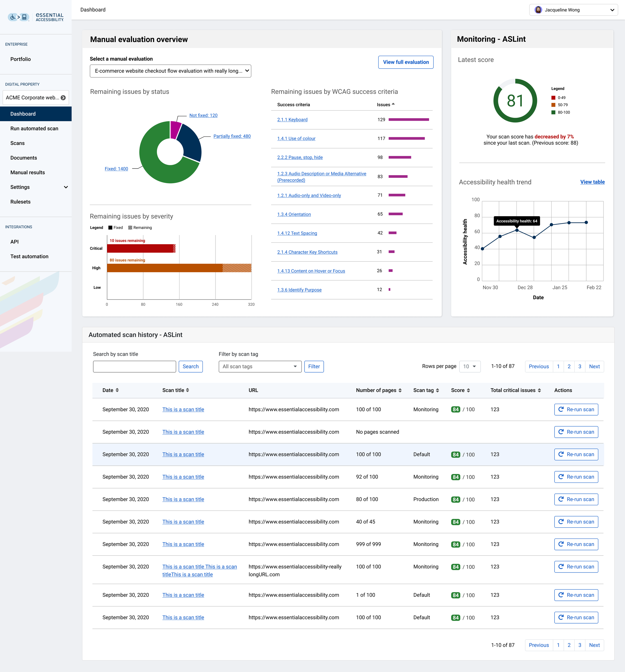The image size is (625, 672).
Task: Sort by Total critical issues arrows
Action: (x=539, y=390)
